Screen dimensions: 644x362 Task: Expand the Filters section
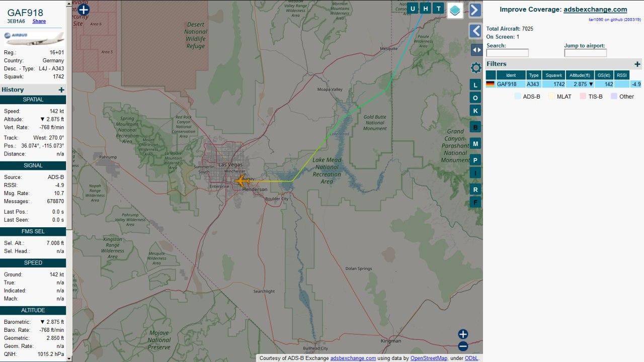[637, 64]
